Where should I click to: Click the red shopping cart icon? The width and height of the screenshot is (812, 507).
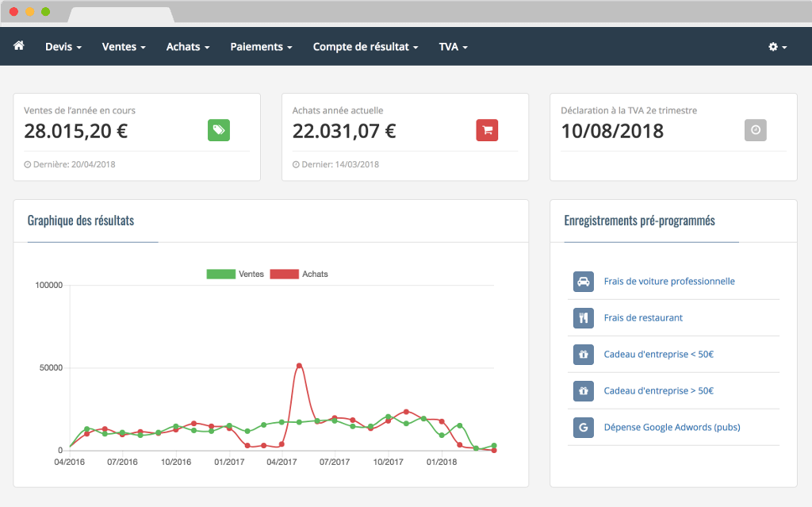[x=487, y=131]
